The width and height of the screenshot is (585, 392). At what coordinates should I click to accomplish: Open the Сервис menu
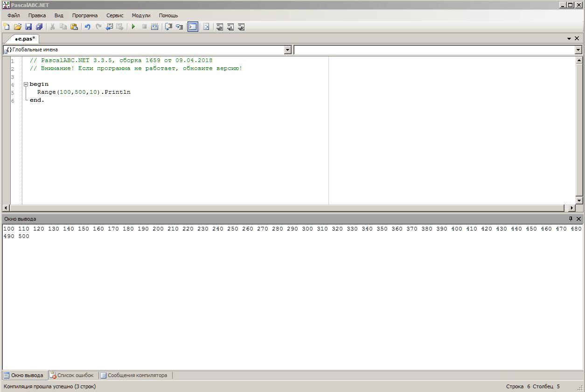tap(115, 15)
